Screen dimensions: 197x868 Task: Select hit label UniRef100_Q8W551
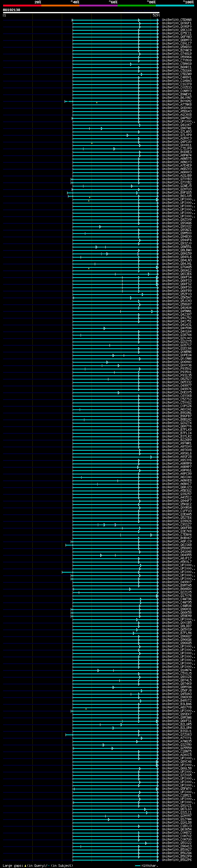click(x=176, y=247)
